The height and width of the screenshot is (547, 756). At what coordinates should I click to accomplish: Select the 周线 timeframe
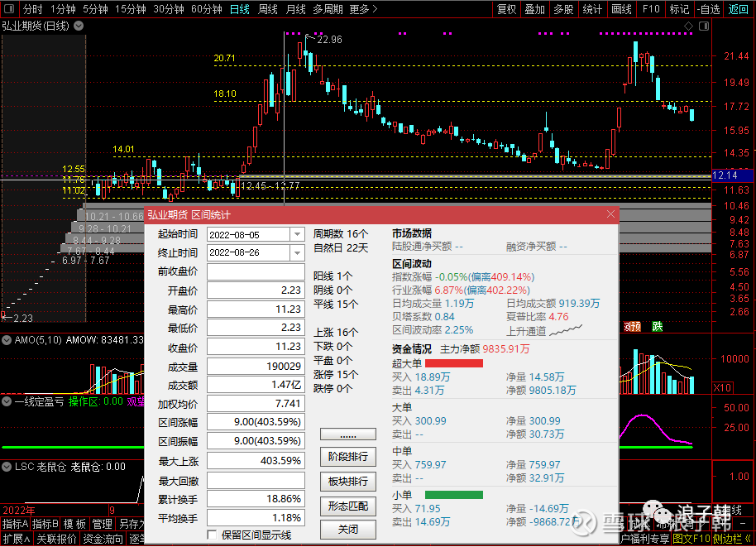[x=268, y=9]
